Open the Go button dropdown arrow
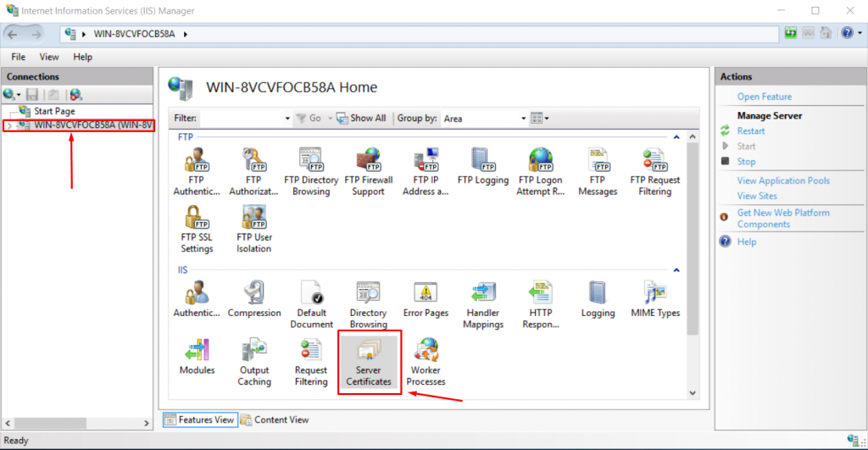This screenshot has width=868, height=450. tap(331, 119)
